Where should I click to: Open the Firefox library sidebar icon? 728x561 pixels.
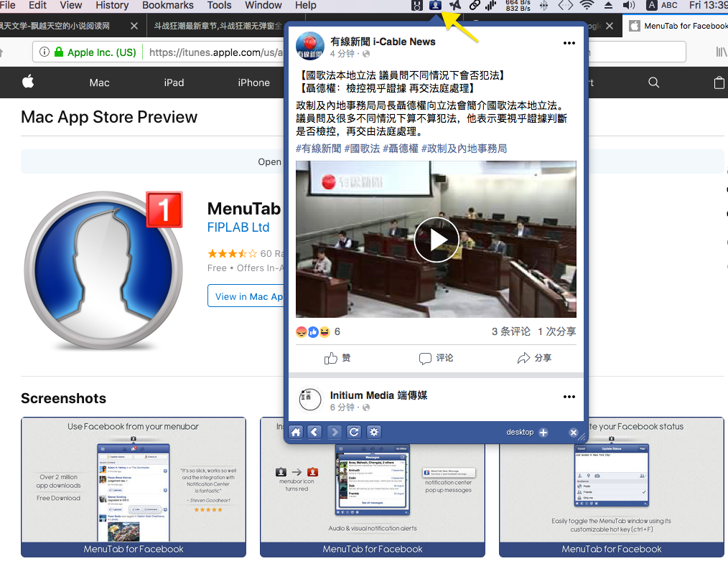721,52
